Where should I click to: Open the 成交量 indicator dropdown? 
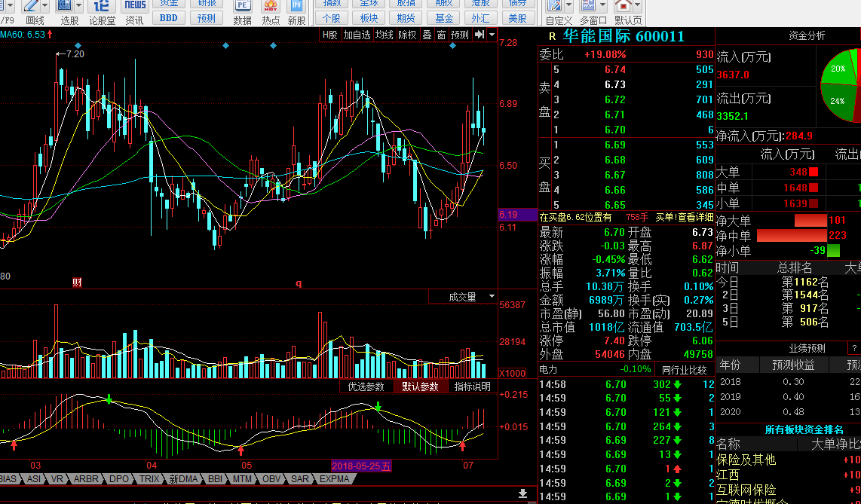point(492,297)
